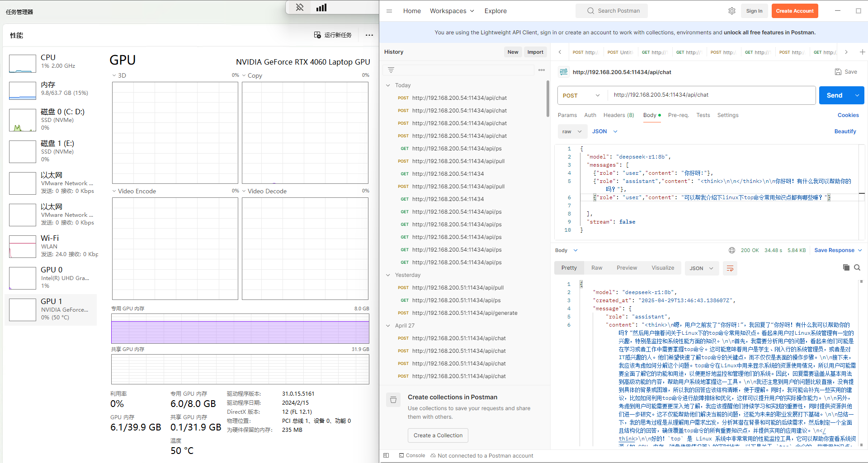Open Console from status bar
The image size is (868, 463).
pyautogui.click(x=412, y=455)
